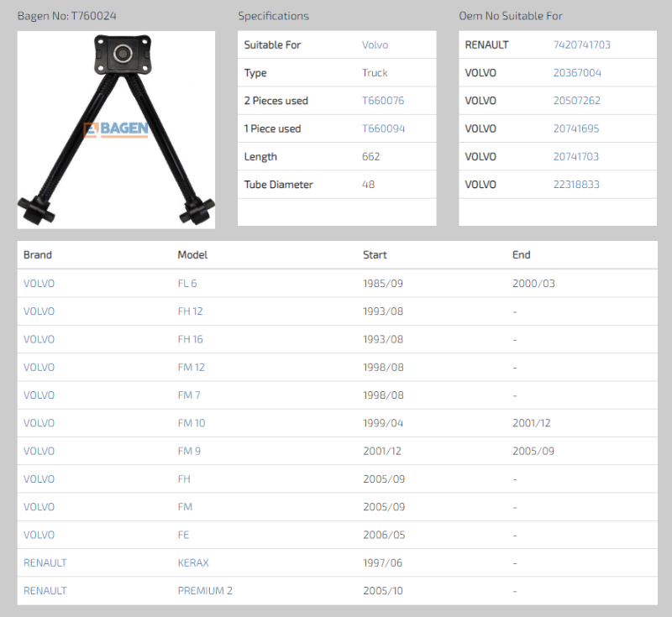Open the FM 12 model link
The image size is (672, 617).
point(192,368)
